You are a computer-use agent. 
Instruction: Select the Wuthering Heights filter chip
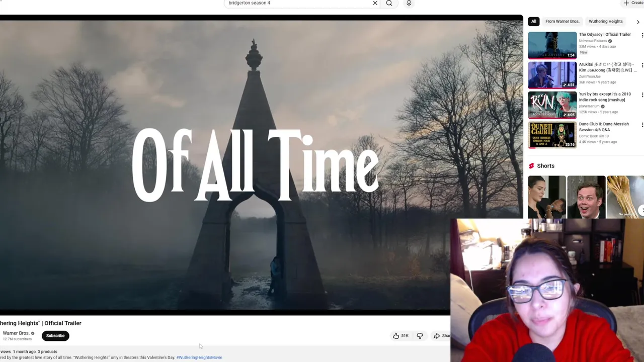pos(605,21)
